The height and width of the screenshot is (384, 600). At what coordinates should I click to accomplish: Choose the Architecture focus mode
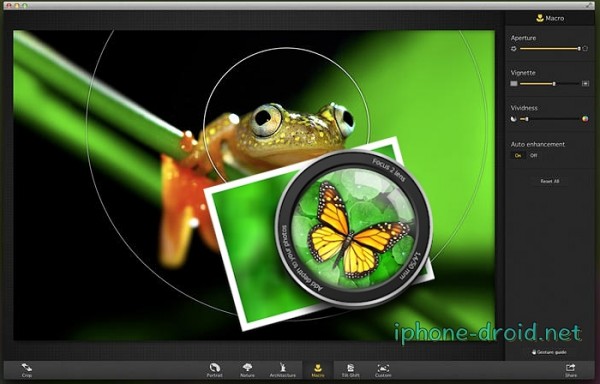282,370
